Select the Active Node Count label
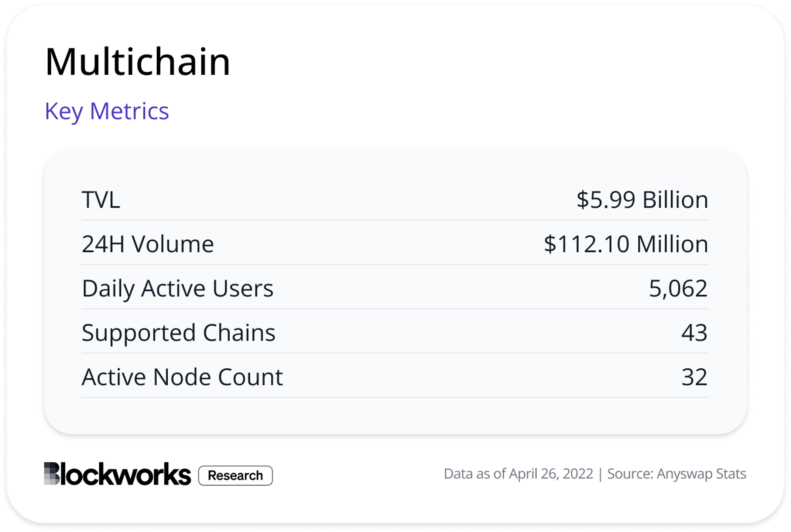Viewport: 791px width, 532px height. tap(182, 377)
